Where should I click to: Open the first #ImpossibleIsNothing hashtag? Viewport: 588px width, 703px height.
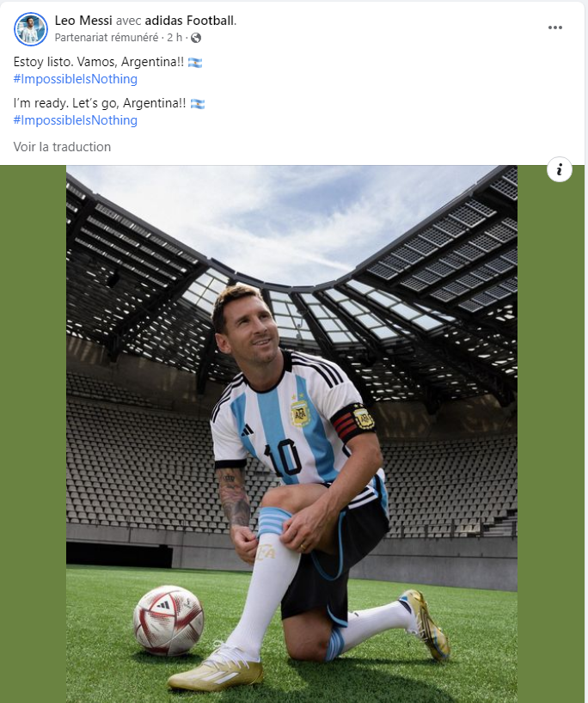76,79
